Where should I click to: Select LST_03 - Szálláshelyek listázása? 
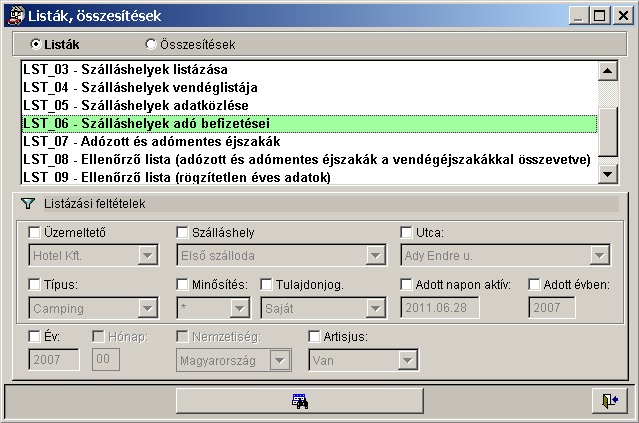(x=310, y=69)
